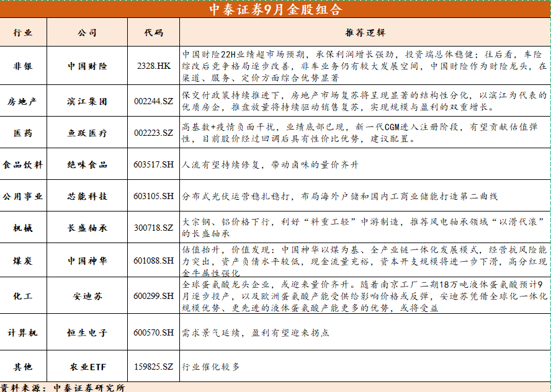Viewport: 551px width, 392px height.
Task: Click the 中国财险22H业绩 recommendation text
Action: 364,66
